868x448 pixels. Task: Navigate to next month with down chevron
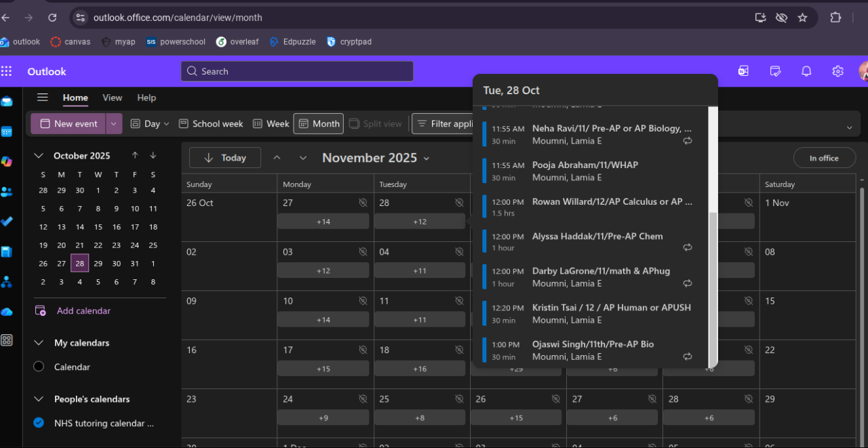[303, 158]
